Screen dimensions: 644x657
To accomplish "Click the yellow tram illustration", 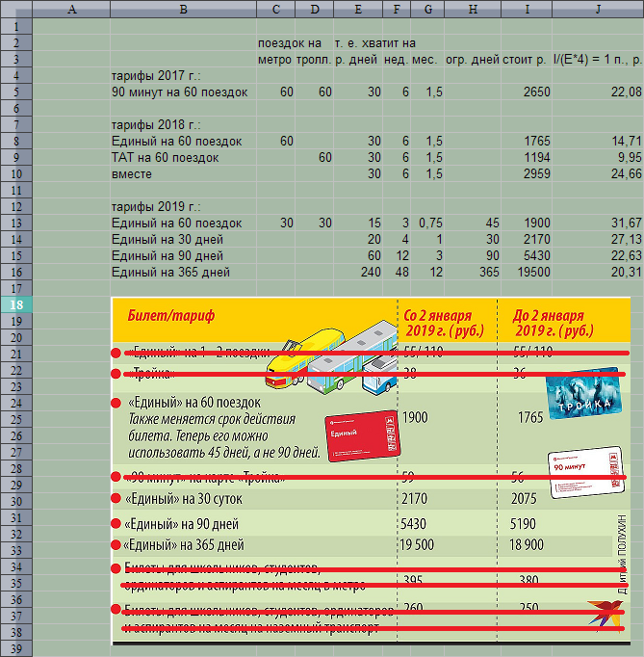I will pos(305,359).
